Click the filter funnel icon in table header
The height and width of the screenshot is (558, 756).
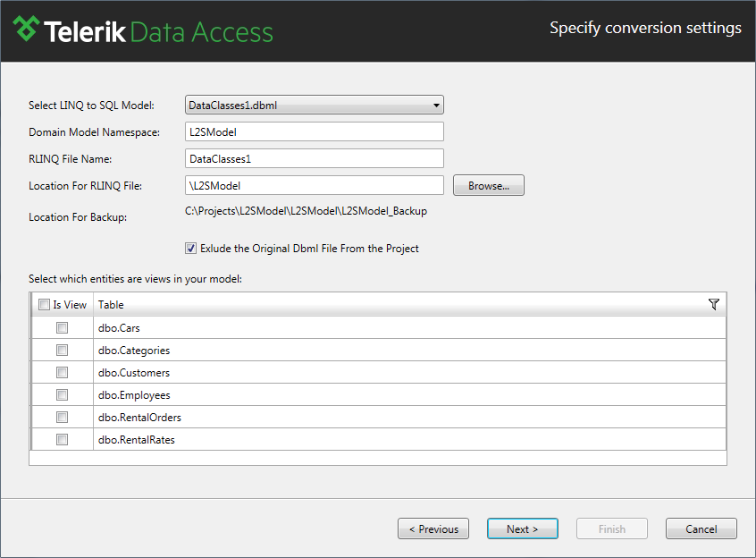[x=714, y=304]
